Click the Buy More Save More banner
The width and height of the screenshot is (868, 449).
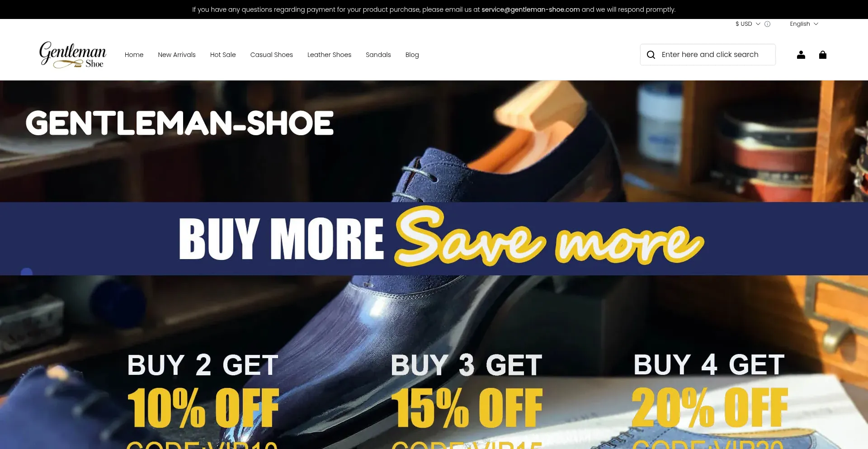click(434, 238)
